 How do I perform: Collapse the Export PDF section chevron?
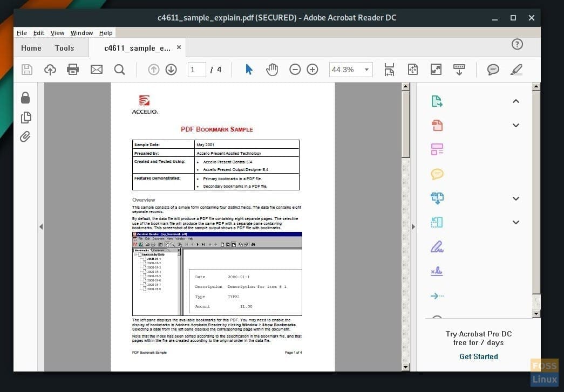coord(516,101)
